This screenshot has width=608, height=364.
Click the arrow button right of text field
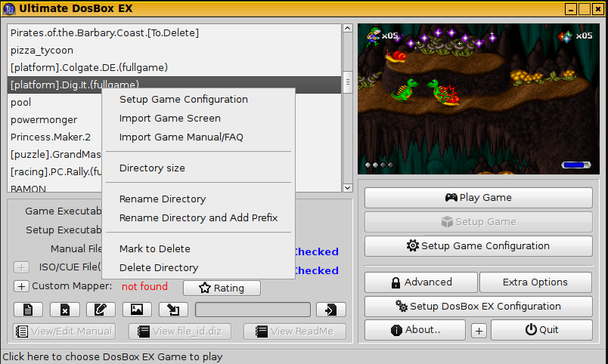point(330,310)
